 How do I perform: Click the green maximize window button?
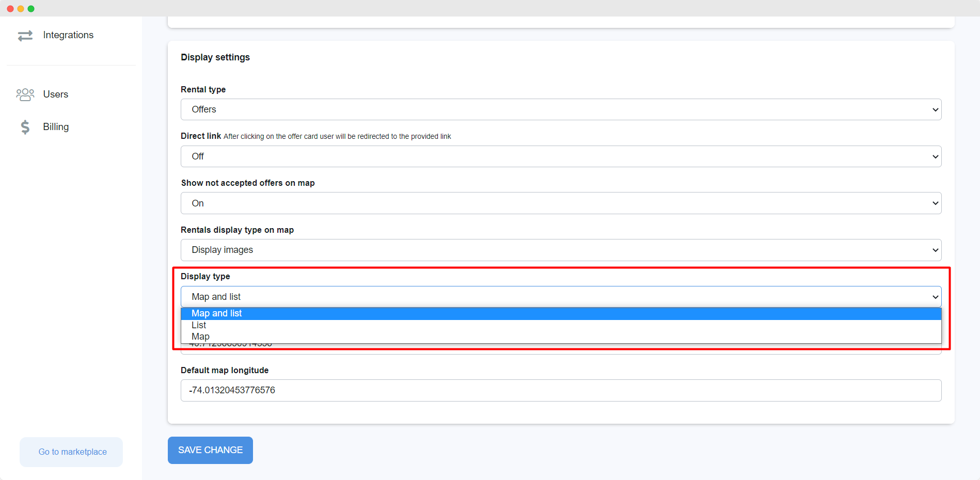pos(31,9)
